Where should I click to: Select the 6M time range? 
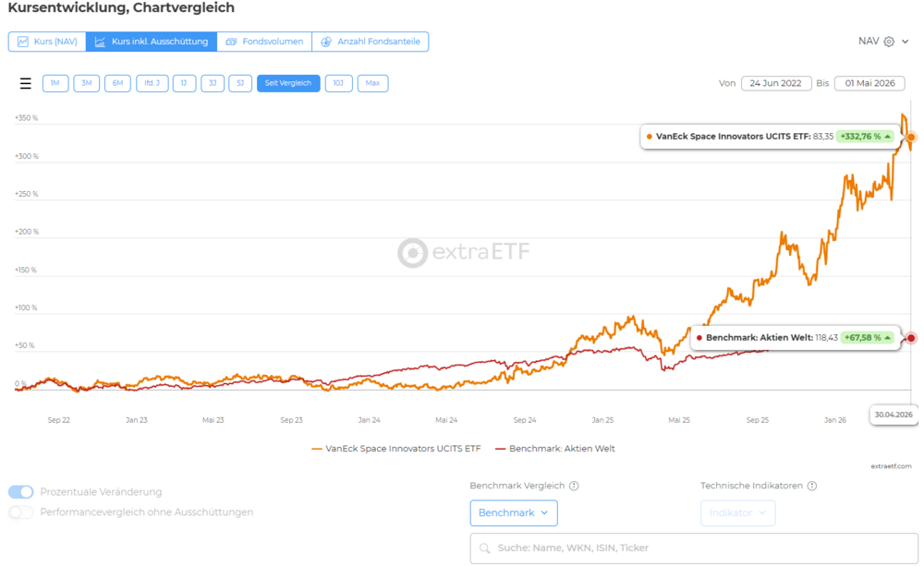(118, 83)
